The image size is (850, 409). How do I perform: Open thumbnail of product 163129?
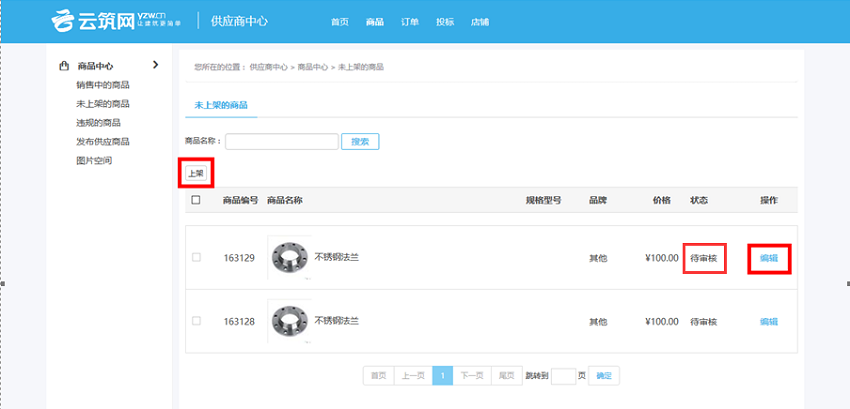coord(289,257)
